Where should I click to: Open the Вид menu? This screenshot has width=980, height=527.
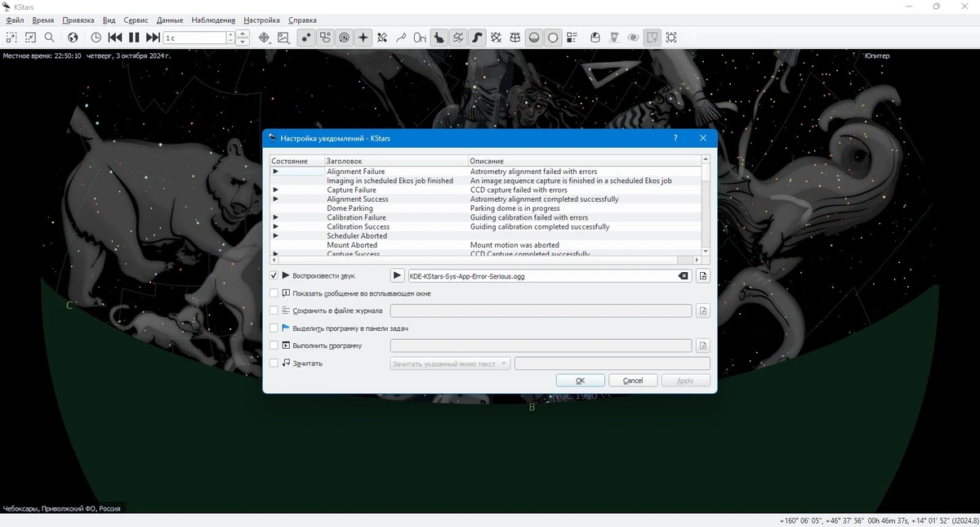(109, 20)
